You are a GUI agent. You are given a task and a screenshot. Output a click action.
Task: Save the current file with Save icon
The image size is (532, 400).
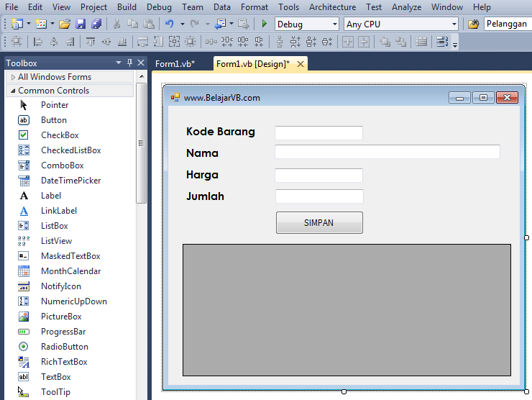[x=81, y=24]
